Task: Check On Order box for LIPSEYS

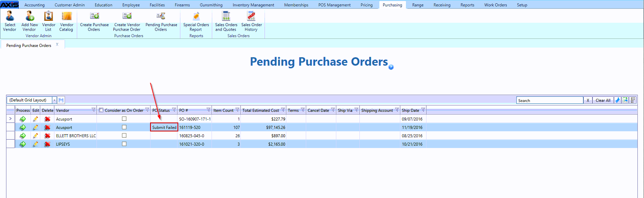Action: coord(124,144)
